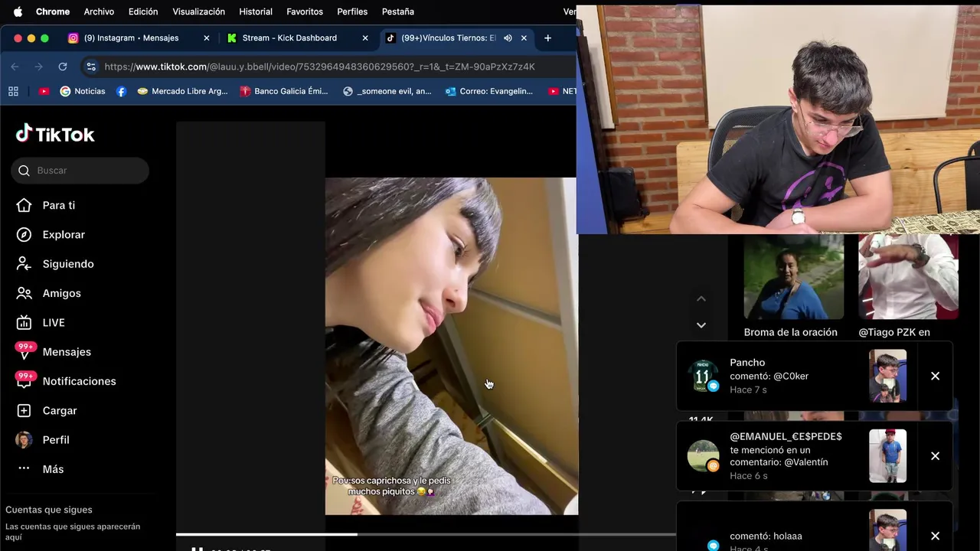Open Banco Galicia bookmark

[x=283, y=91]
